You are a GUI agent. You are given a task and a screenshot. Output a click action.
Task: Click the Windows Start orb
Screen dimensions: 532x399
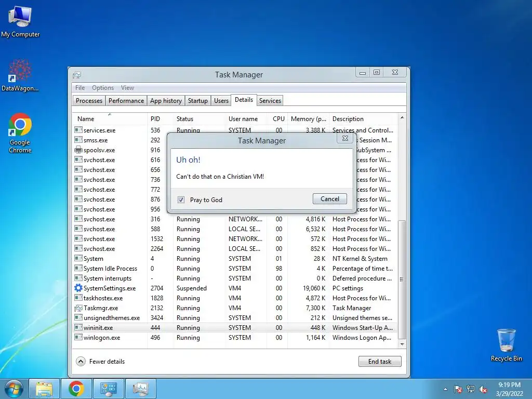point(14,389)
